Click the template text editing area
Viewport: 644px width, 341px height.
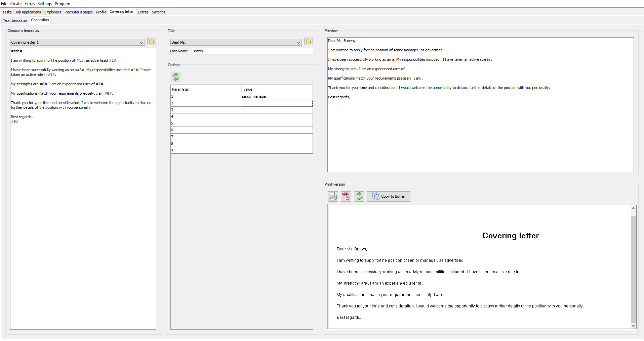pyautogui.click(x=83, y=189)
